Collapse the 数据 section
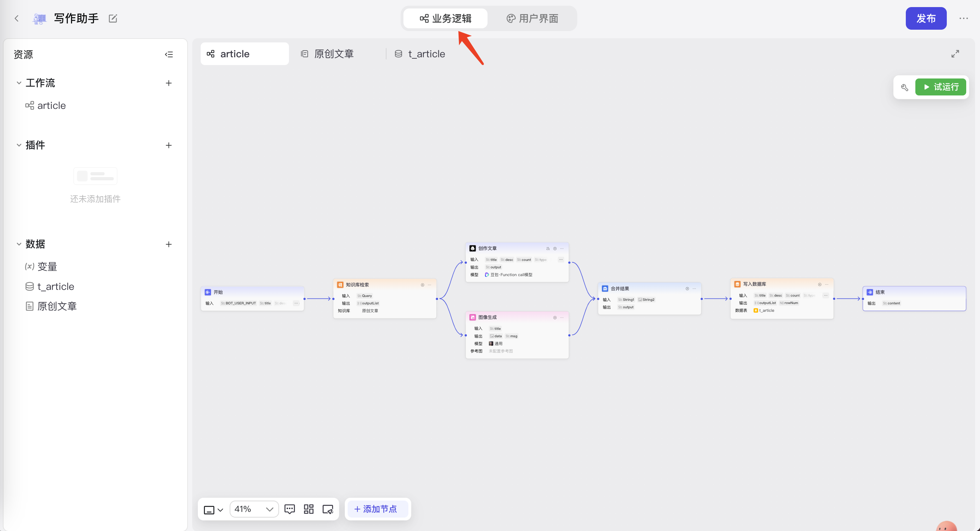Viewport: 980px width, 531px height. point(19,244)
